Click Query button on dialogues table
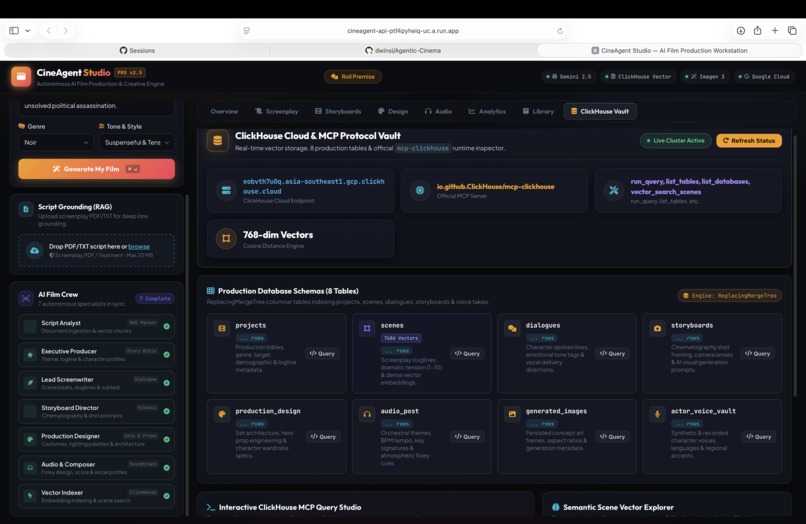 [612, 353]
